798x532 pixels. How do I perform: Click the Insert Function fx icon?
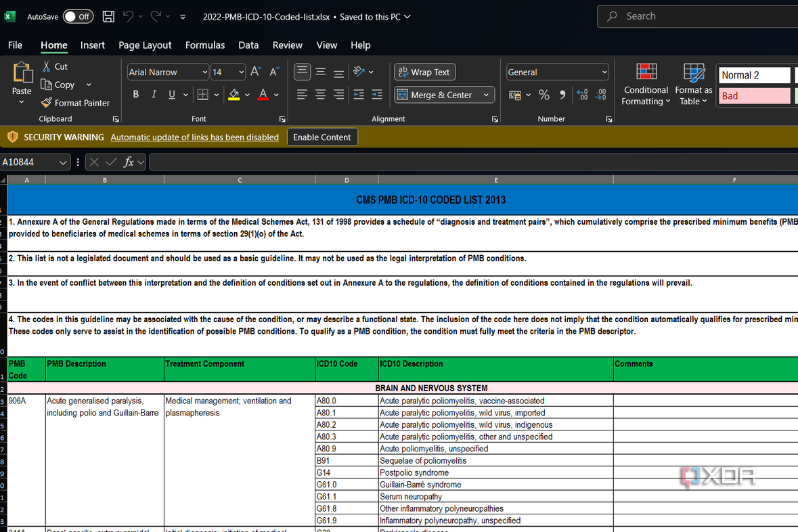129,162
